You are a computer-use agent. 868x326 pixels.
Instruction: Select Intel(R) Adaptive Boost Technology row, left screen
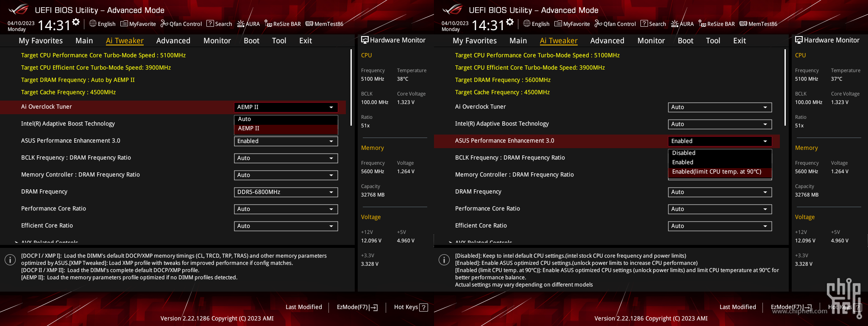(173, 124)
